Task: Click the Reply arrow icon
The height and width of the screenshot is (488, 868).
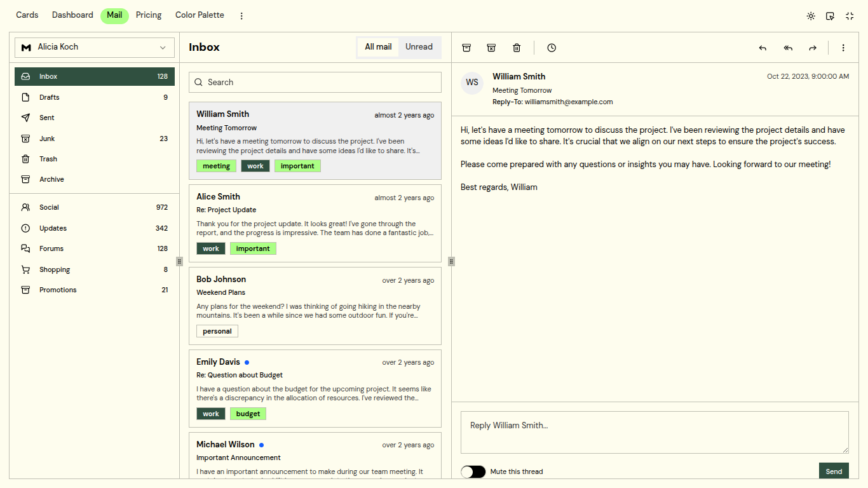Action: coord(763,48)
